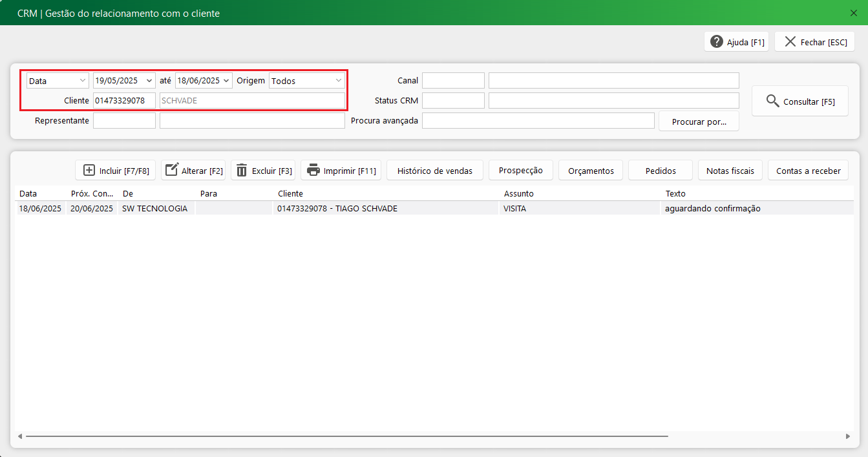Screen dimensions: 868x457
Task: Click the Excluir trash can icon
Action: [242, 170]
